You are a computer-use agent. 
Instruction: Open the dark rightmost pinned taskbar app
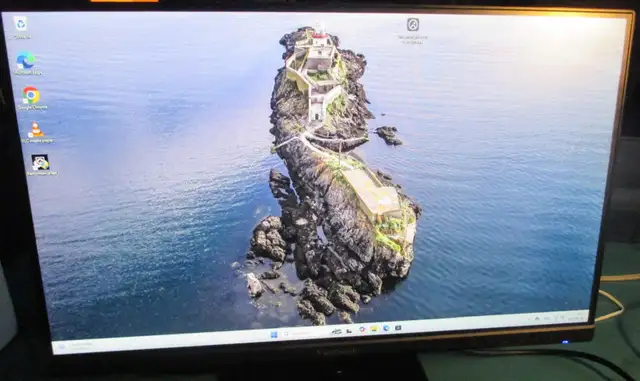tap(398, 328)
